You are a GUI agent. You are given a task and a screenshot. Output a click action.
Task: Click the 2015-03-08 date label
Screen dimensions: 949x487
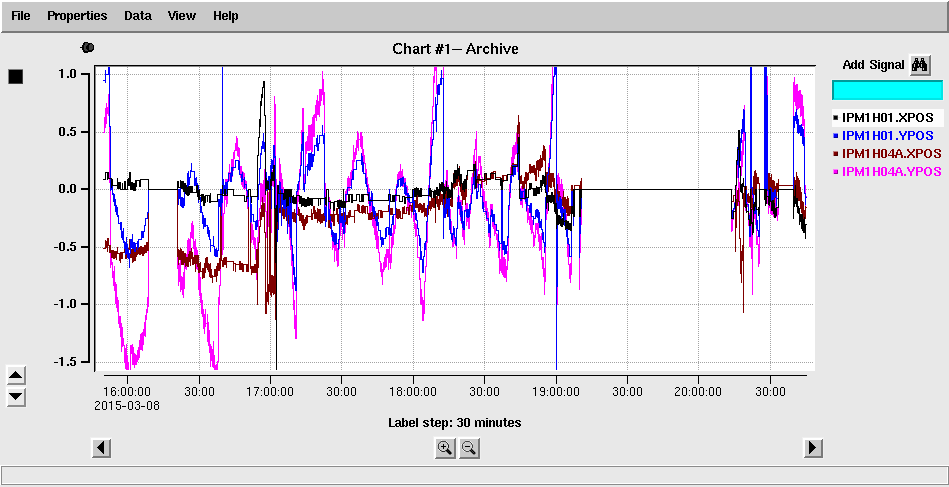click(x=127, y=405)
